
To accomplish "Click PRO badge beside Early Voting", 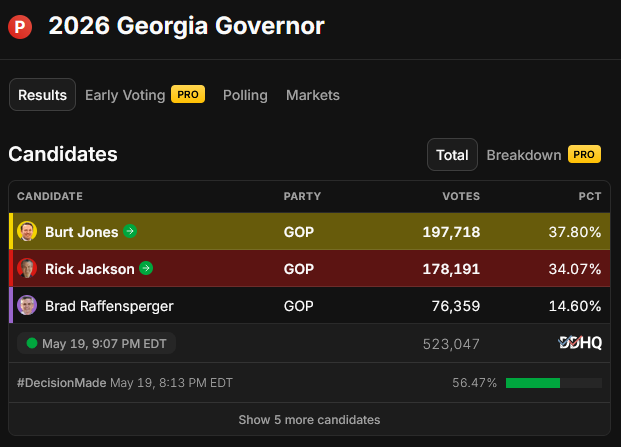I will pos(188,94).
